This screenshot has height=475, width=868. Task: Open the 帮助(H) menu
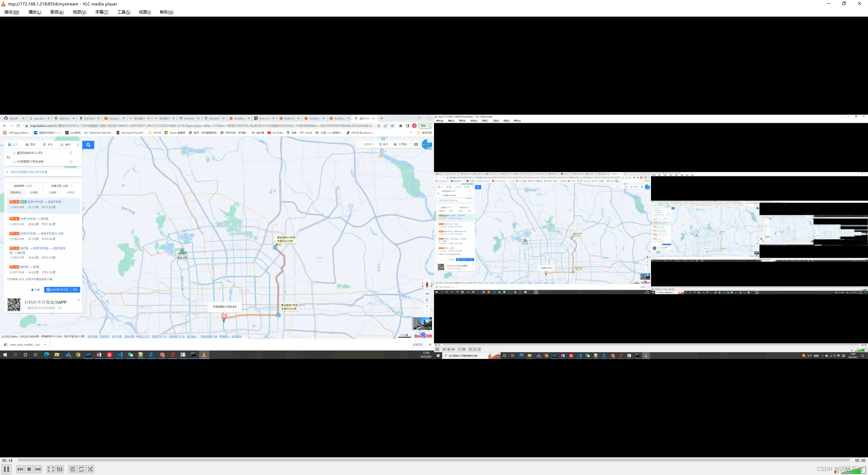pos(166,12)
